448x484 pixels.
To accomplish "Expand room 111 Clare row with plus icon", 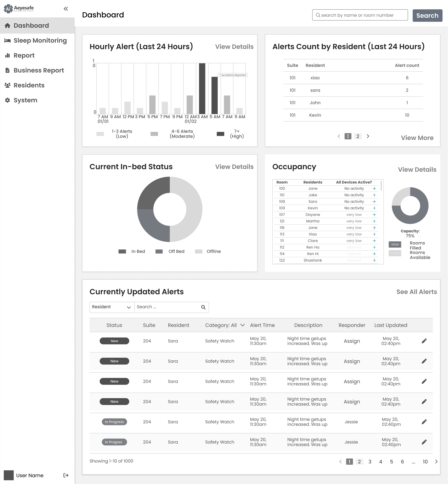I will pos(374,241).
